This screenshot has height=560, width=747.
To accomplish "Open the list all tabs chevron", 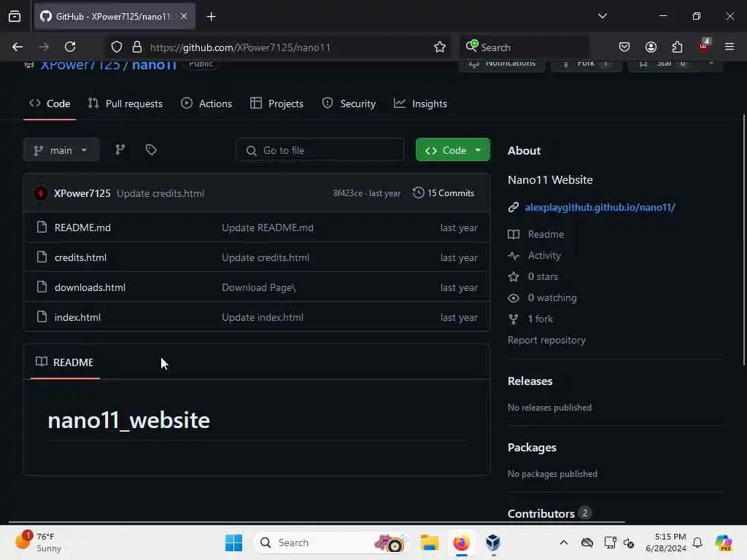I will 602,16.
